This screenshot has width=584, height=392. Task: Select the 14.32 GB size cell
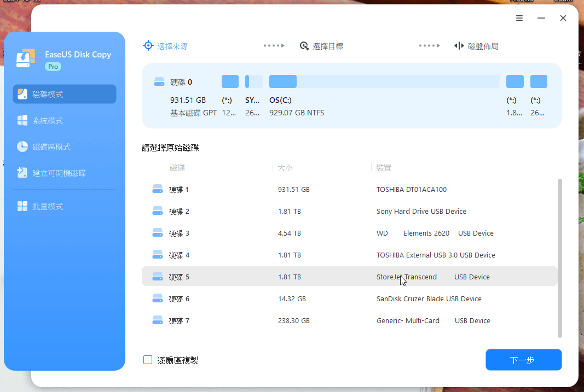pyautogui.click(x=292, y=299)
